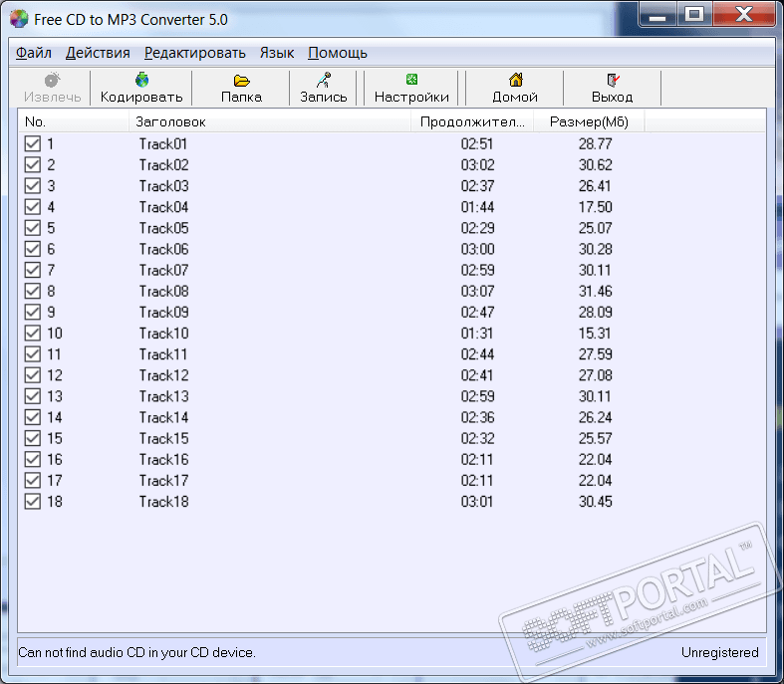
Task: Uncheck track 15 checkbox
Action: [33, 438]
